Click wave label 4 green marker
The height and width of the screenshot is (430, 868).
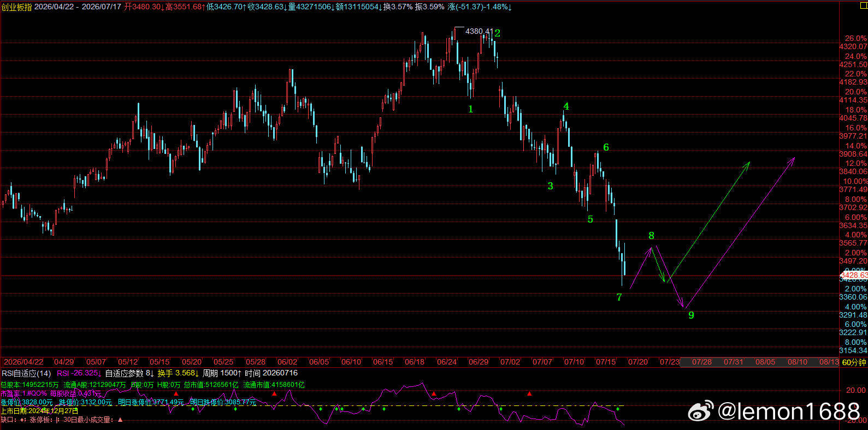click(x=566, y=106)
